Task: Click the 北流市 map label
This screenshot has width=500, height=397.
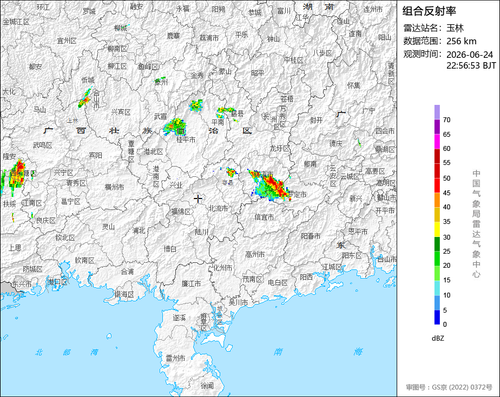Action: click(x=218, y=208)
